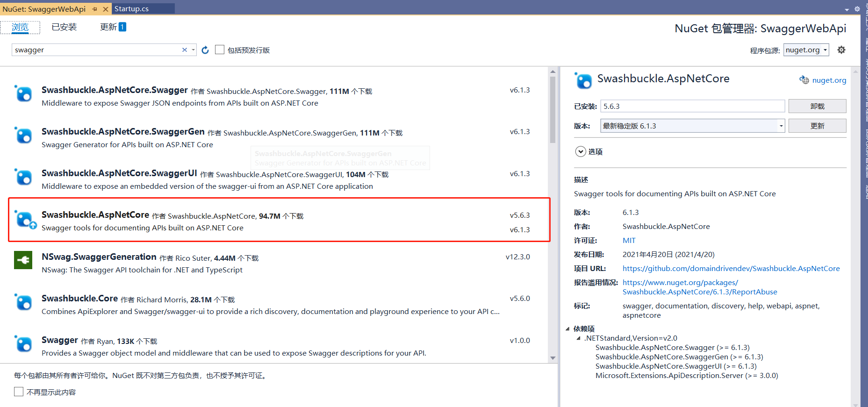Image resolution: width=868 pixels, height=407 pixels.
Task: Click Swashbuckle.AspNetCore.SwaggerUI (>= 6.1.3) dependency
Action: pyautogui.click(x=676, y=366)
